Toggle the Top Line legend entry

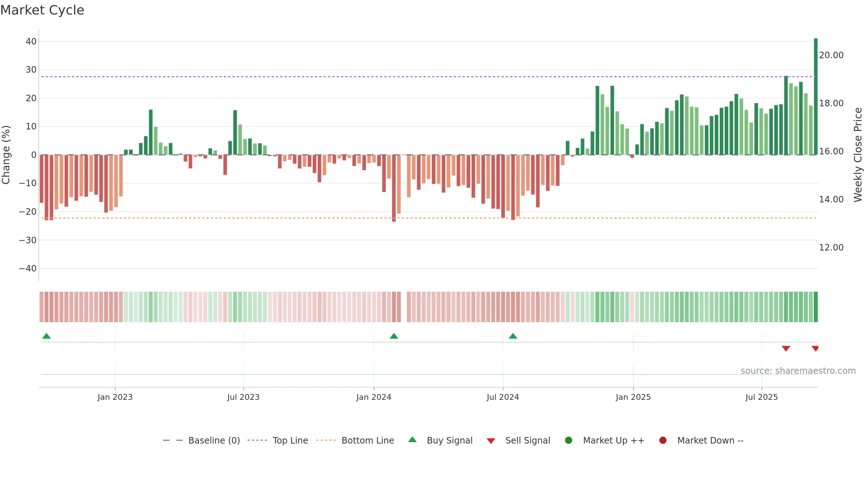click(278, 440)
